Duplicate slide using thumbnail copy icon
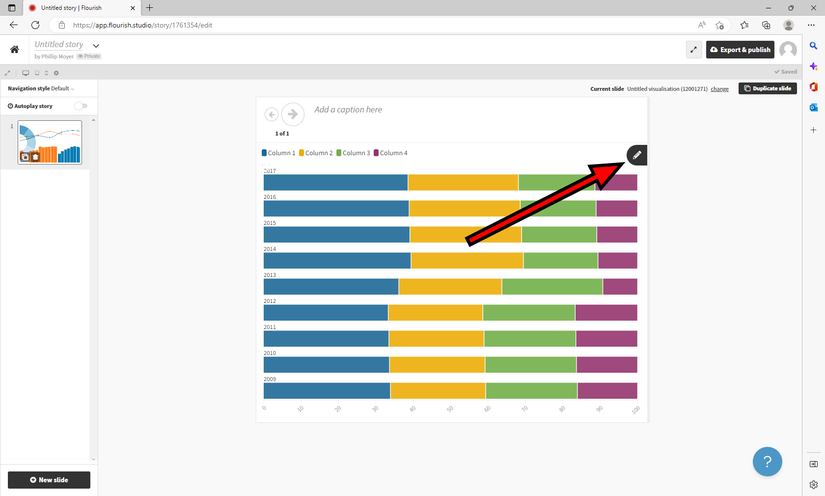 click(25, 157)
